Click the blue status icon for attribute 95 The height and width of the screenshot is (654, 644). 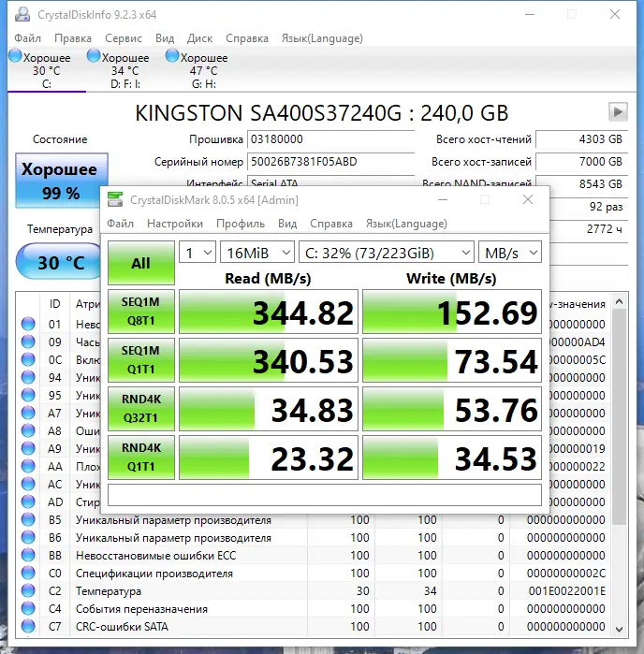tap(28, 395)
